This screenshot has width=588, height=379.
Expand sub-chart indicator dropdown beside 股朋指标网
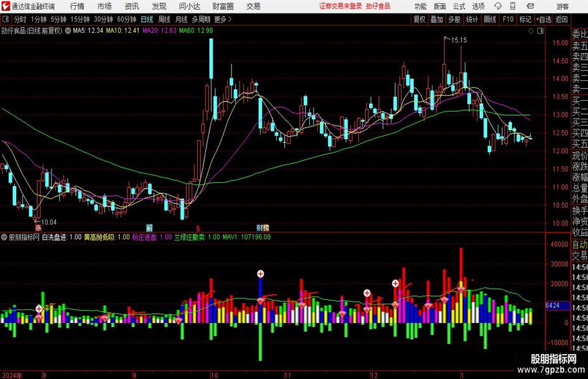tap(4, 237)
